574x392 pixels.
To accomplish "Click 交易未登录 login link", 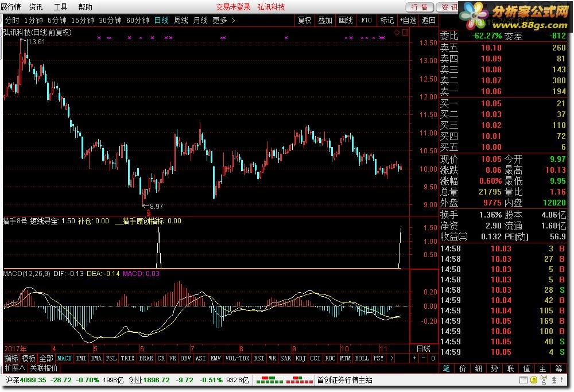I will [233, 7].
